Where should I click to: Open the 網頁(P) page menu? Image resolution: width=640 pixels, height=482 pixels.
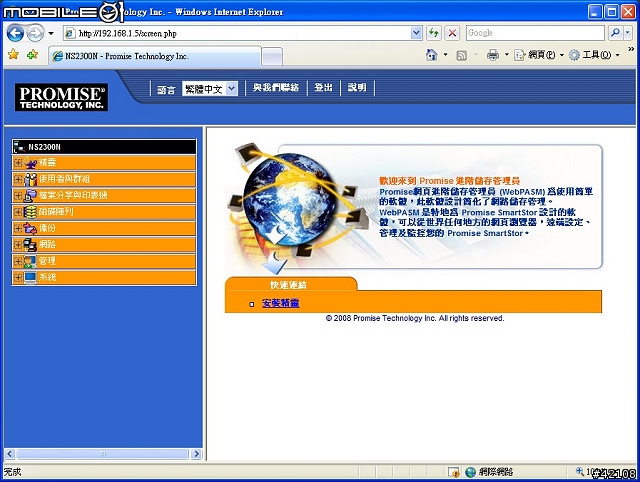coord(539,55)
